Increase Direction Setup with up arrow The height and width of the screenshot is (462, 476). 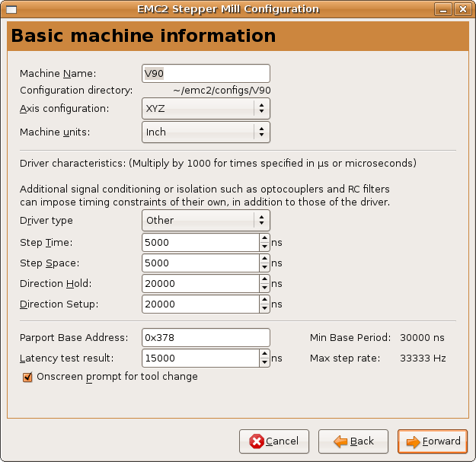coord(264,300)
